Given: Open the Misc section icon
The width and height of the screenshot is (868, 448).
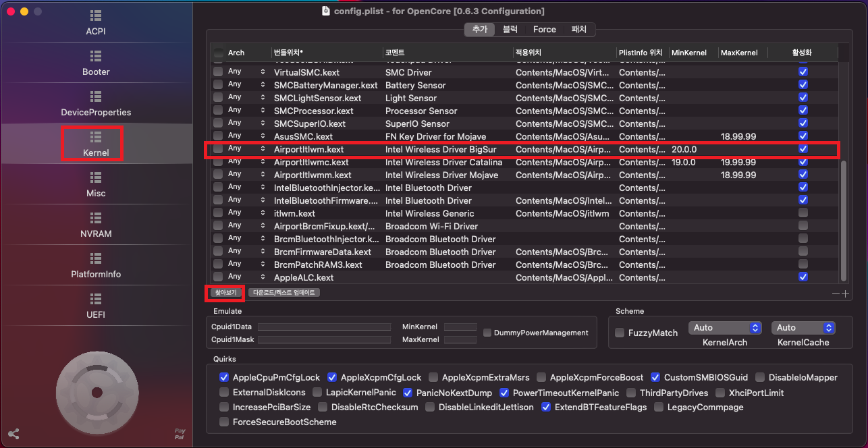Looking at the screenshot, I should tap(96, 177).
